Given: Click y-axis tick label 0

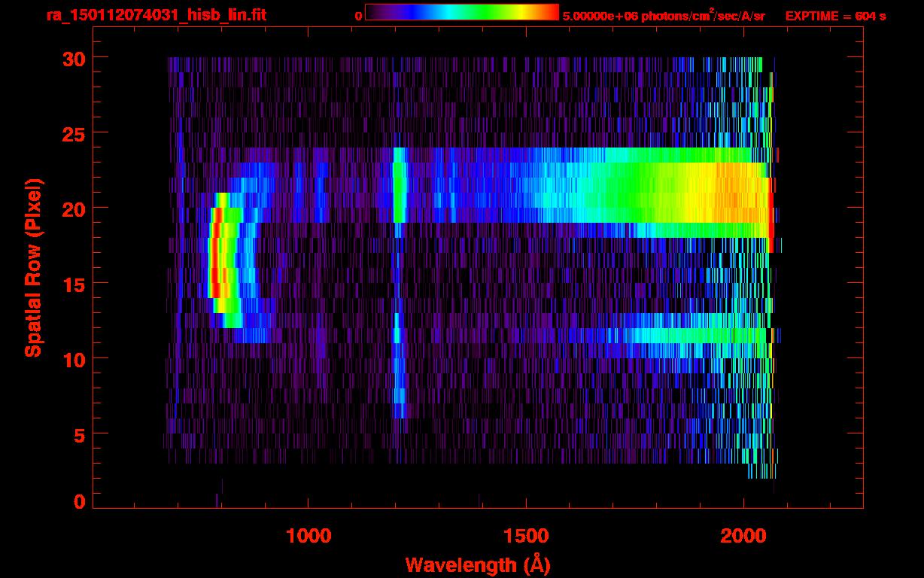Looking at the screenshot, I should coord(78,501).
